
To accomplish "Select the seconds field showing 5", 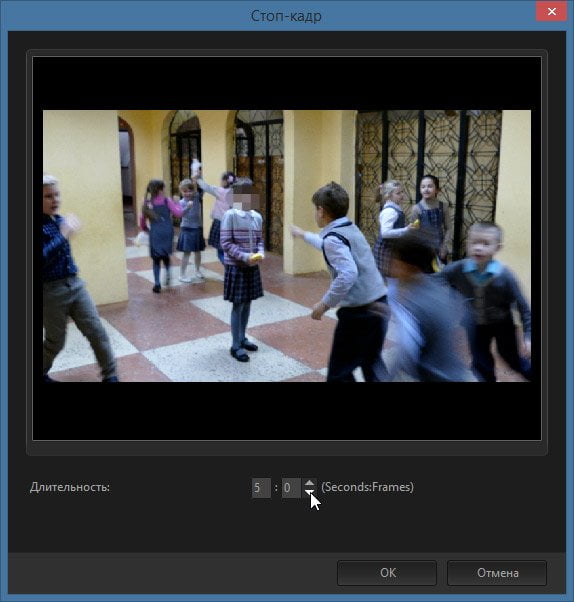I will coord(261,488).
